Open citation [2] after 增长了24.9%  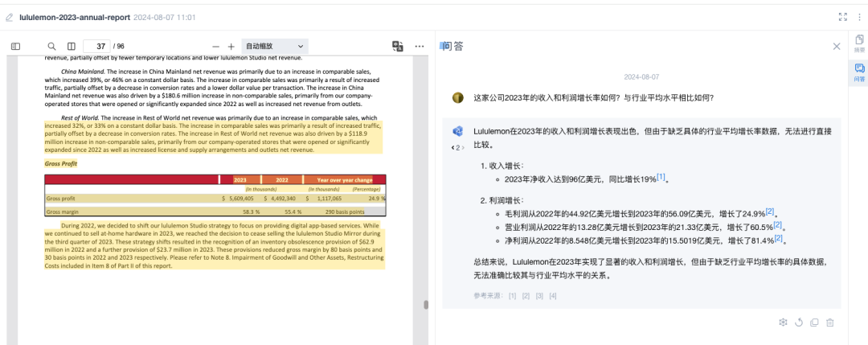pos(769,212)
